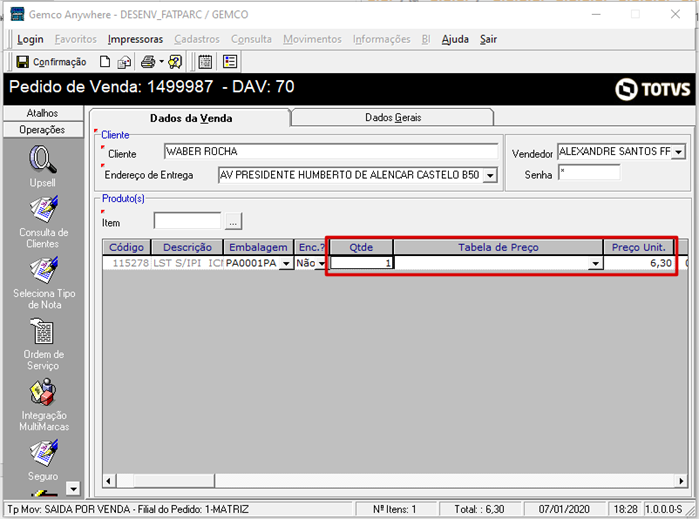Image resolution: width=699 pixels, height=519 pixels.
Task: Open the Login menu
Action: pos(30,39)
